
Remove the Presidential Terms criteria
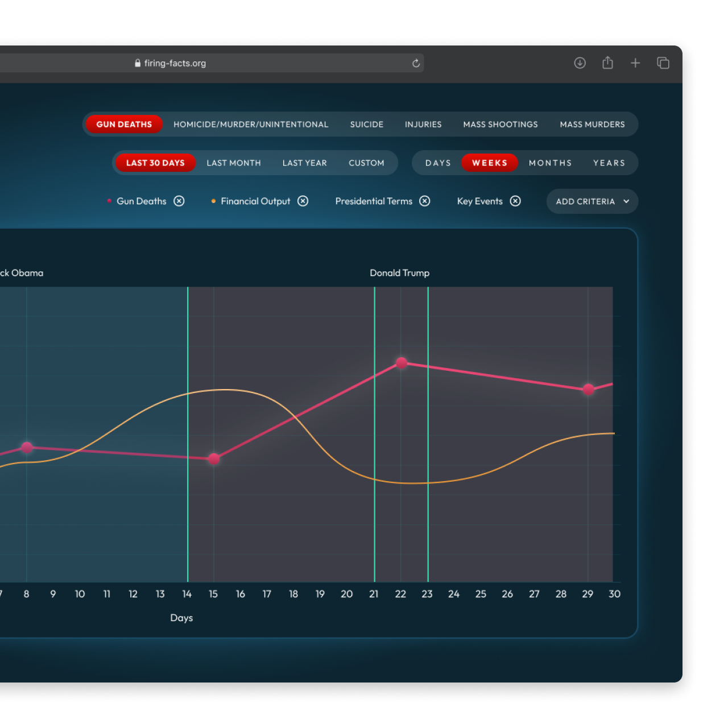point(425,201)
